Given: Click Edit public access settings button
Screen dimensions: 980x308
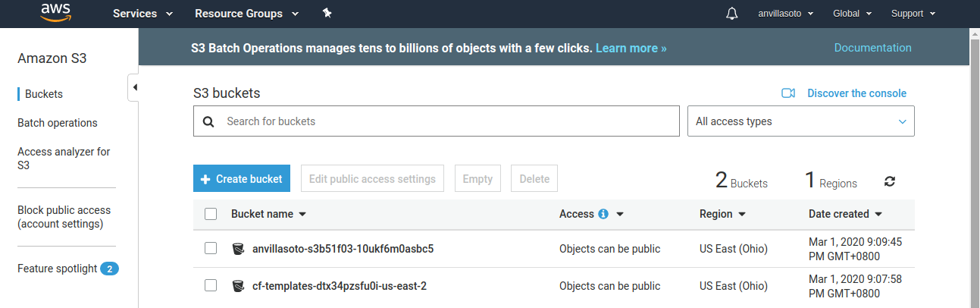Looking at the screenshot, I should pos(373,179).
